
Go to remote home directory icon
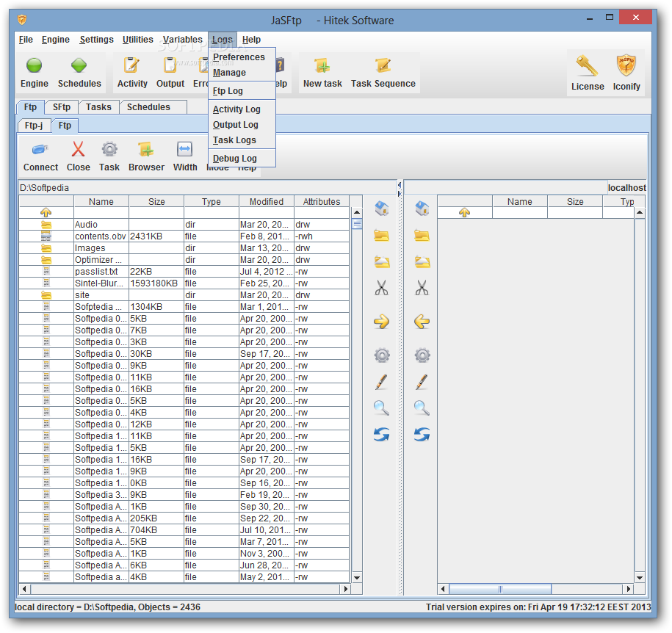(x=422, y=209)
